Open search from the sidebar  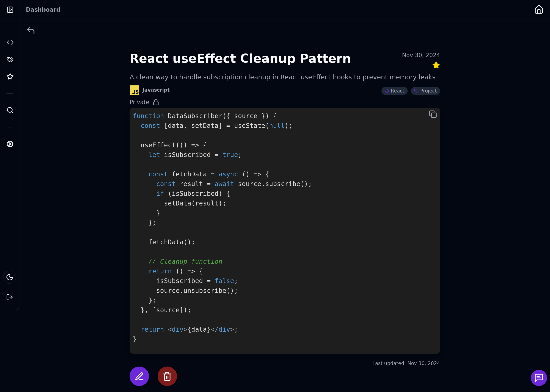click(x=10, y=110)
